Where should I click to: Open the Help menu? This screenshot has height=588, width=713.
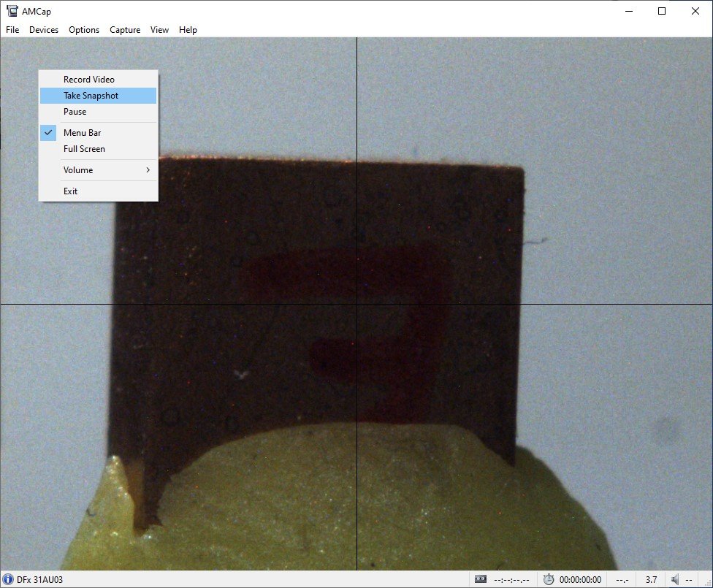pos(188,30)
